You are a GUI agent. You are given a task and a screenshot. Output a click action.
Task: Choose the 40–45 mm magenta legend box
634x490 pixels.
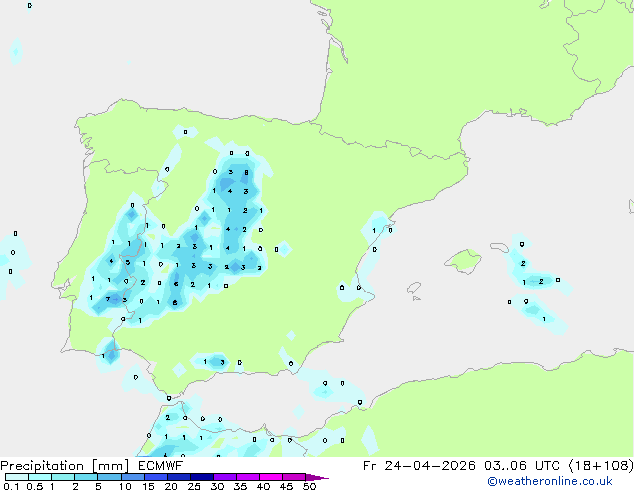(x=271, y=477)
